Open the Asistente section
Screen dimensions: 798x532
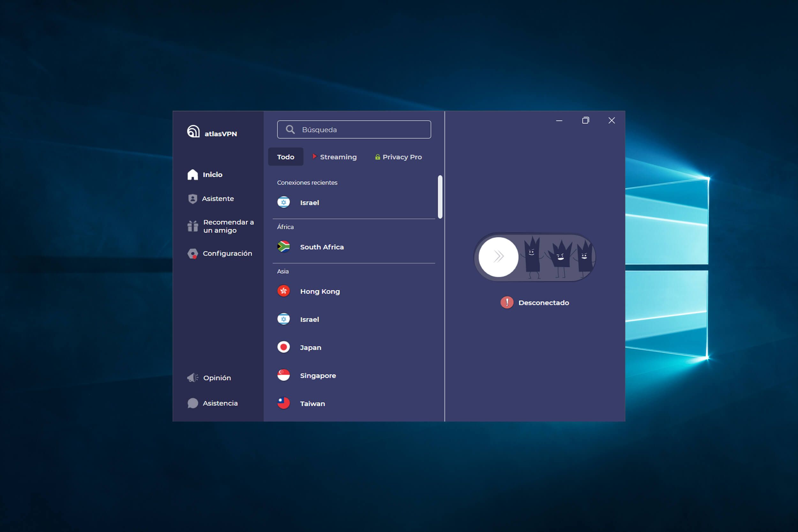coord(211,199)
